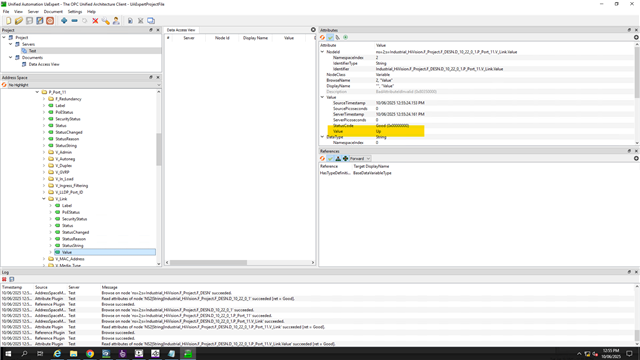Open the View menu
The width and height of the screenshot is (640, 360).
[18, 12]
